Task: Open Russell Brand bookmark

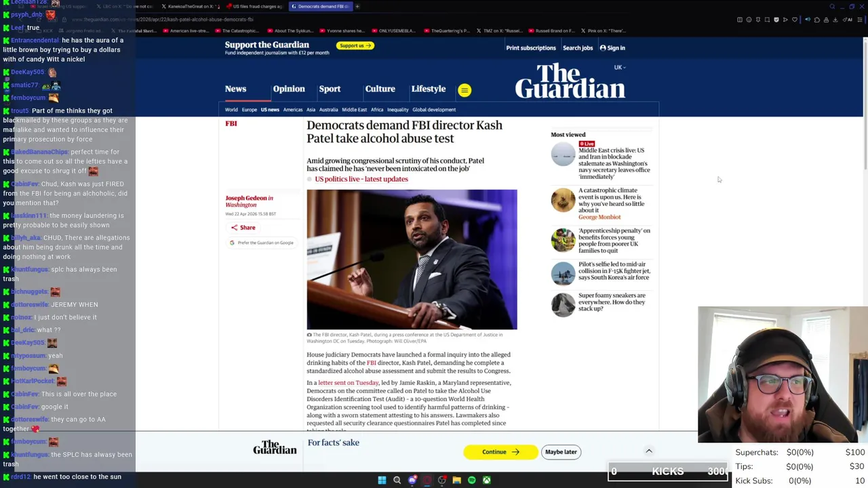Action: coord(551,30)
